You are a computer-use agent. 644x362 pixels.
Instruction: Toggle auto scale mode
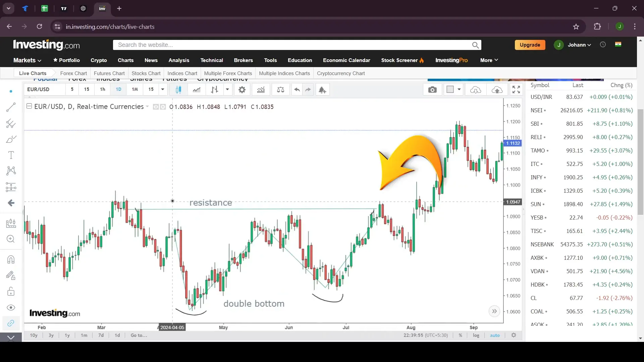click(x=495, y=336)
